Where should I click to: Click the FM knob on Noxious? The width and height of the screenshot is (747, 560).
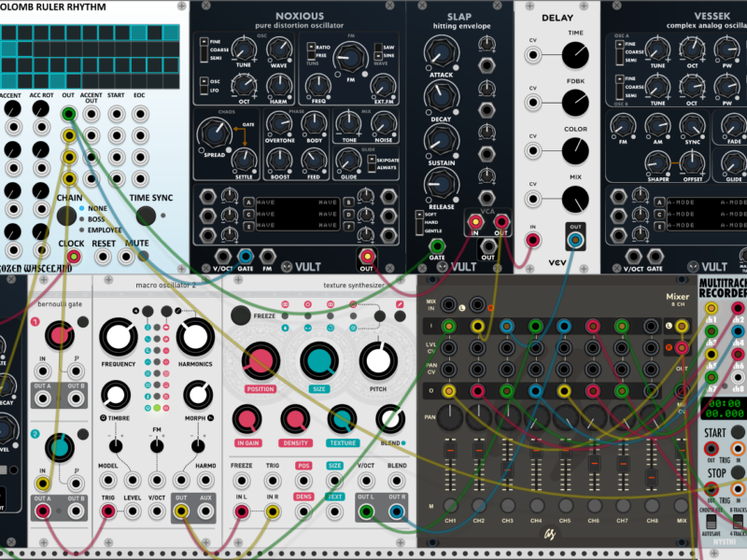pyautogui.click(x=351, y=57)
